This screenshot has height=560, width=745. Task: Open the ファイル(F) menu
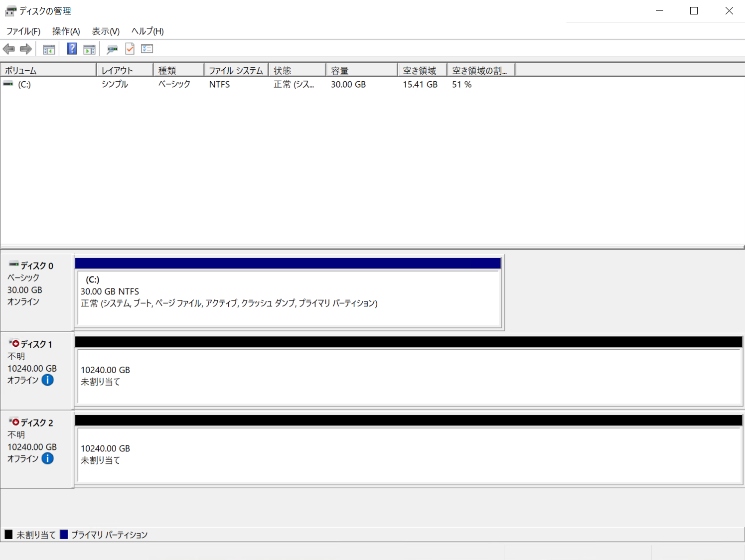(x=23, y=31)
